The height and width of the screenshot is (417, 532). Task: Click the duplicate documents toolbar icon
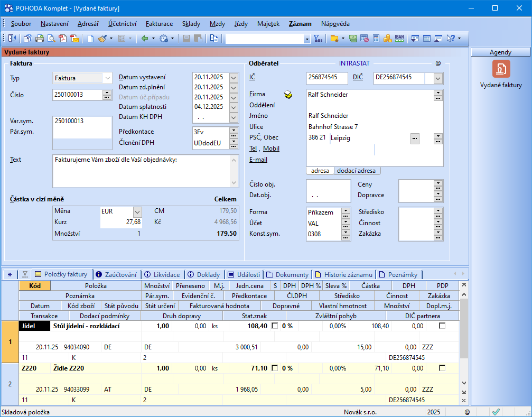tap(214, 39)
